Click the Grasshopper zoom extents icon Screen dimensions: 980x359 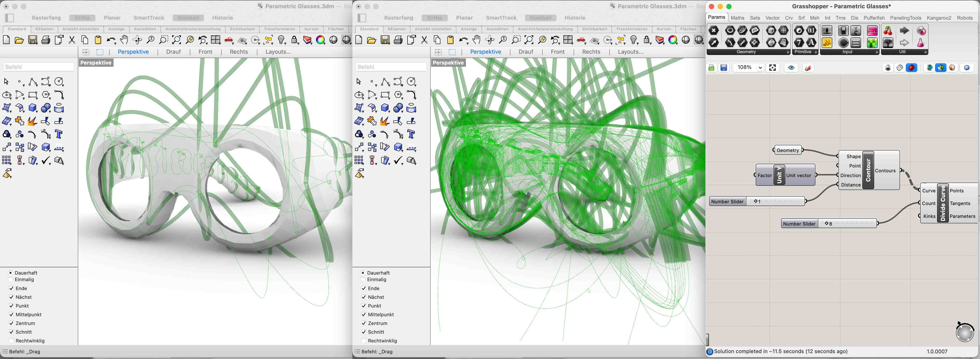772,68
